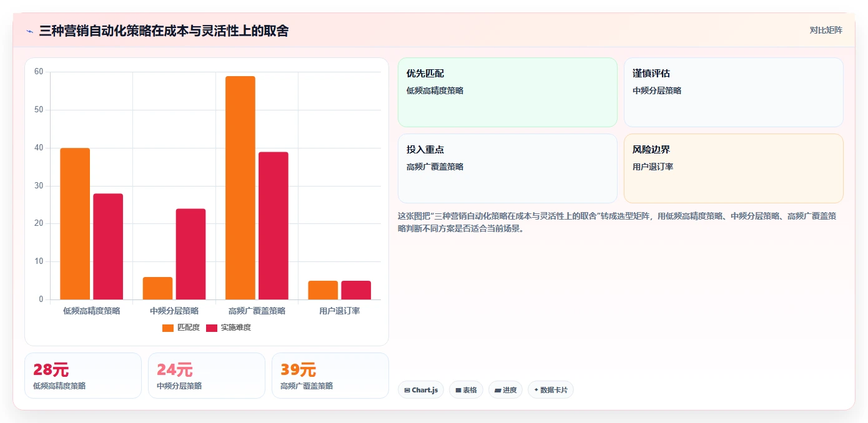Open the 谨慎评估 card
Viewport: 868px width, 423px height.
[x=734, y=92]
